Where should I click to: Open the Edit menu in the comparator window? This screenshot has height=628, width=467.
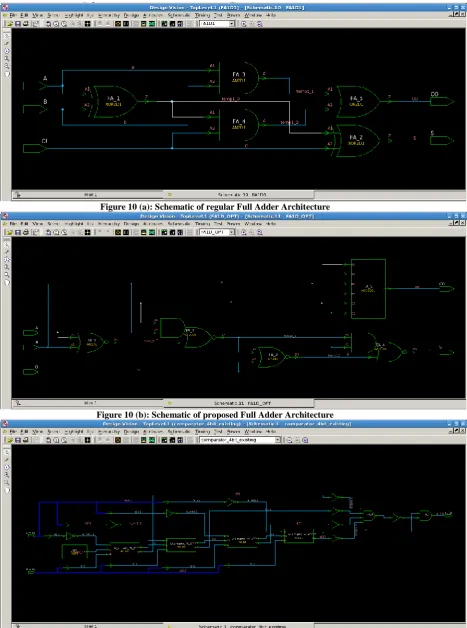[24, 431]
